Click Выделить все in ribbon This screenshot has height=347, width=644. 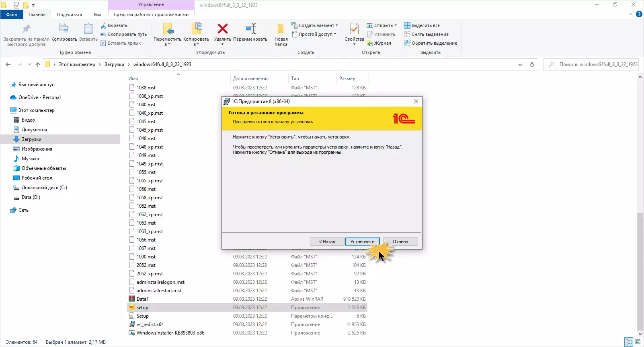pyautogui.click(x=422, y=25)
